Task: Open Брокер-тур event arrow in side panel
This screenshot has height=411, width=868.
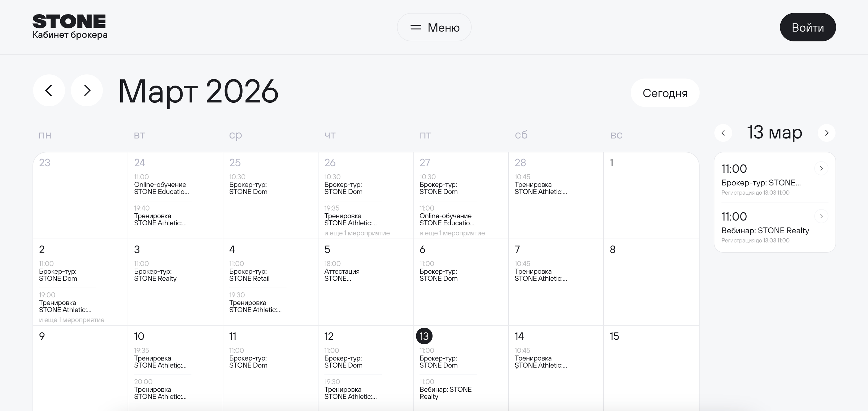Action: [x=821, y=168]
